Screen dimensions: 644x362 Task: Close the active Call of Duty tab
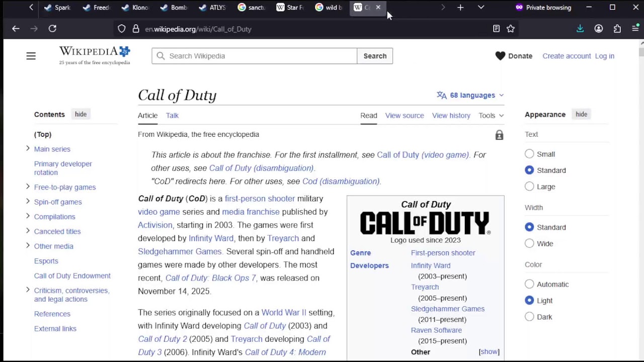[378, 8]
